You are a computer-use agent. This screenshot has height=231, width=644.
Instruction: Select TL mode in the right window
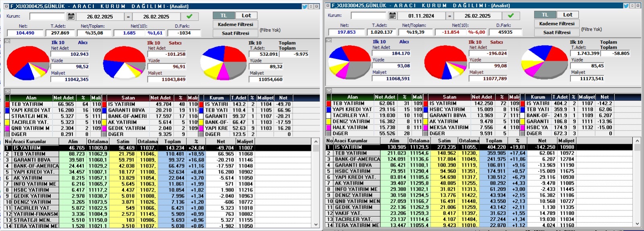point(545,15)
